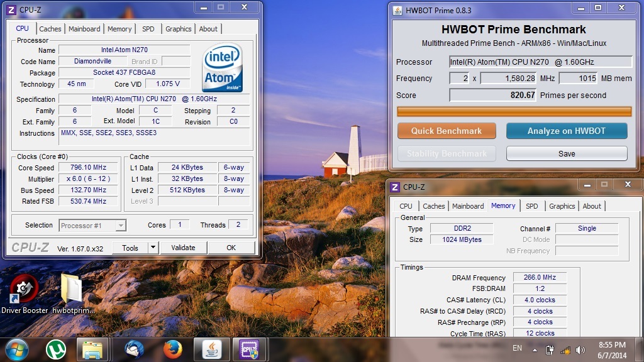Select Caches tab in lower-right CPU-Z window
The width and height of the screenshot is (644, 362).
(x=434, y=206)
